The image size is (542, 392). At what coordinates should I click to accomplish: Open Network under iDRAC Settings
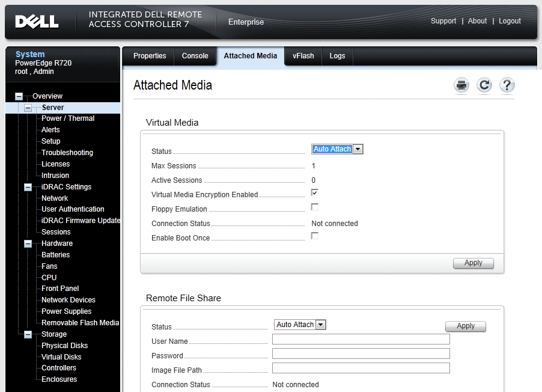pos(55,198)
